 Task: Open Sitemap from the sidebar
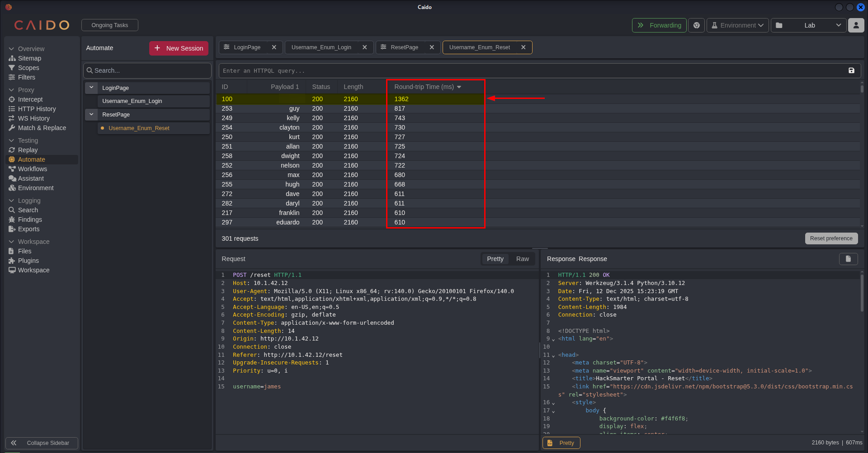(29, 58)
